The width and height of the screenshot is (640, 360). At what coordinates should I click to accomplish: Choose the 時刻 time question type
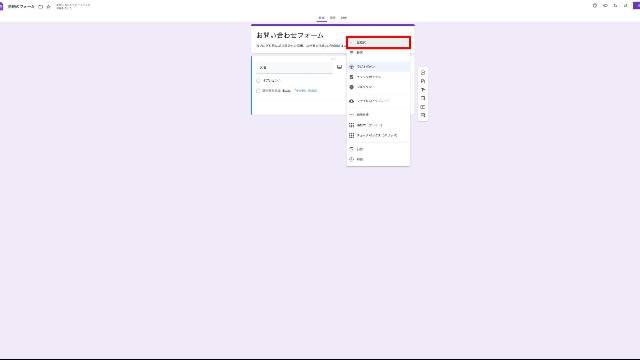tap(378, 159)
